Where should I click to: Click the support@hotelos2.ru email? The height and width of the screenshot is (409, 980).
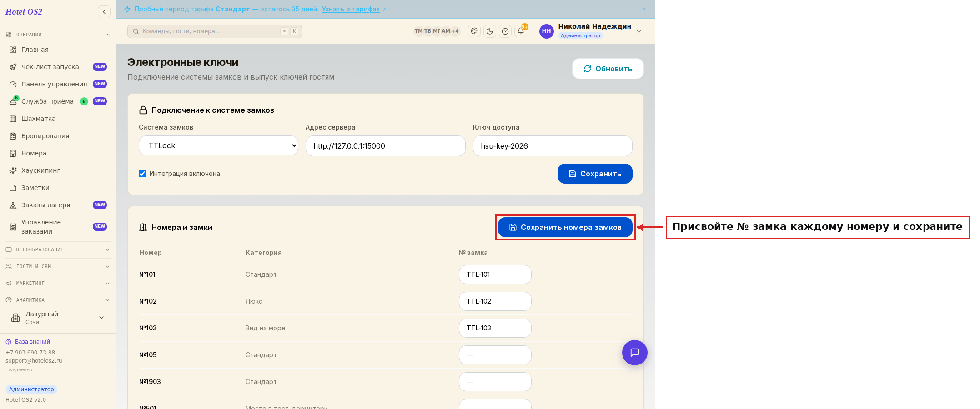click(x=34, y=361)
